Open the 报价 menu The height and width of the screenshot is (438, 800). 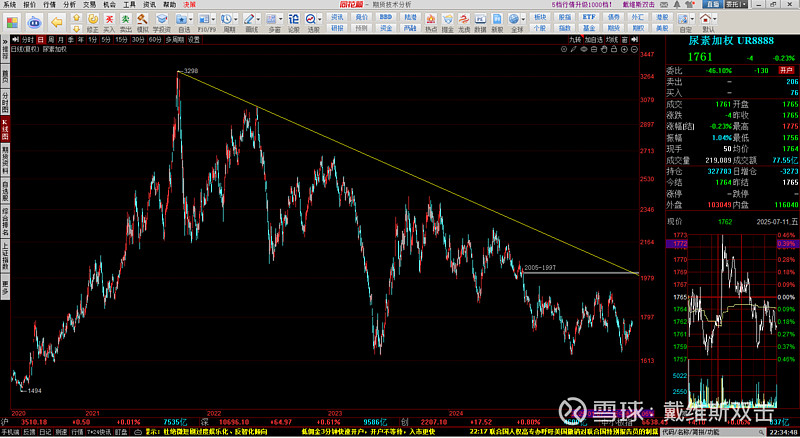[30, 5]
